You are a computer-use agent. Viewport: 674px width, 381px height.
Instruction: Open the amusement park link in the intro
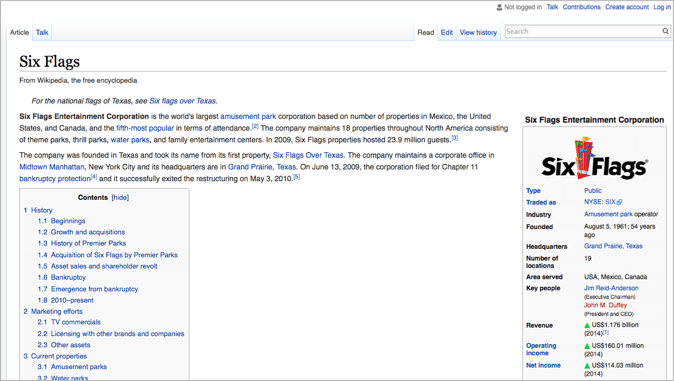(x=248, y=116)
